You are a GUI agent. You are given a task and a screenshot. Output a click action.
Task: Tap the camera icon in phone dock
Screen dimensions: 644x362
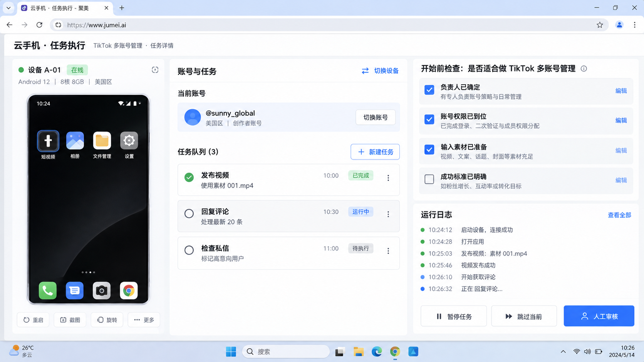point(102,290)
